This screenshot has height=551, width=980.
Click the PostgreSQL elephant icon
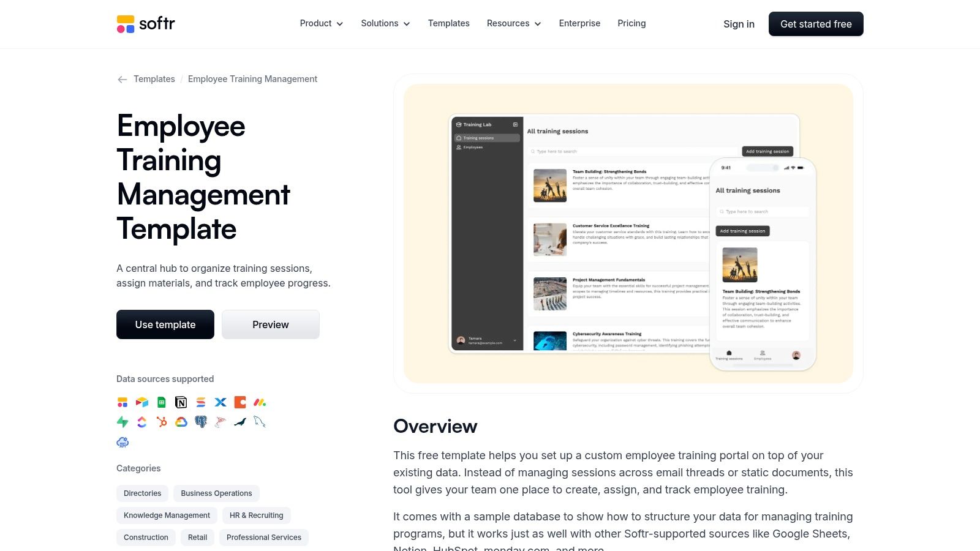(200, 422)
